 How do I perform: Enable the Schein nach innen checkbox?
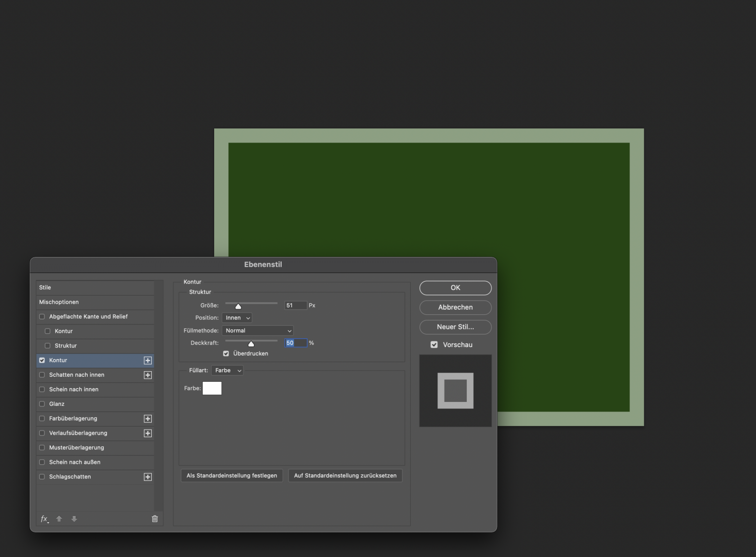tap(42, 389)
